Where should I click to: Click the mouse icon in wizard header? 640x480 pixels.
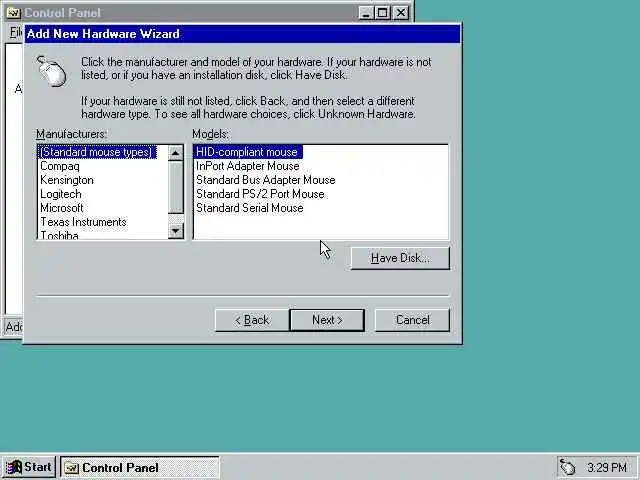pyautogui.click(x=52, y=71)
